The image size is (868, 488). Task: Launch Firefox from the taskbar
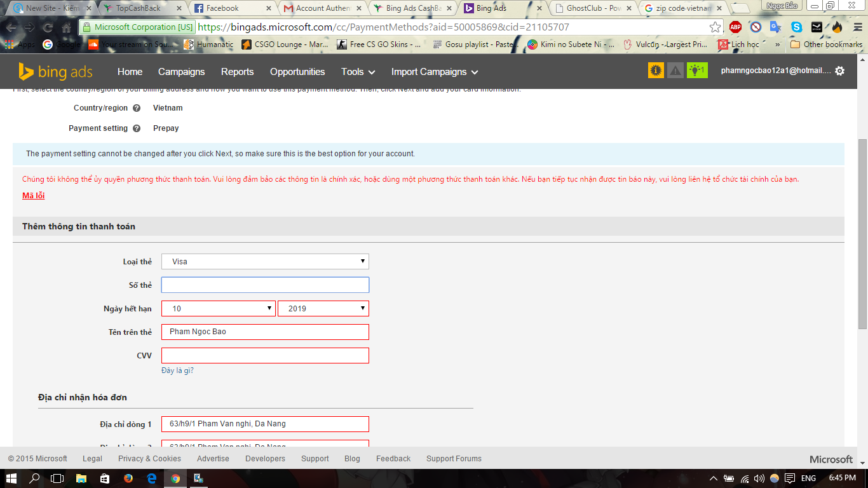tap(128, 478)
